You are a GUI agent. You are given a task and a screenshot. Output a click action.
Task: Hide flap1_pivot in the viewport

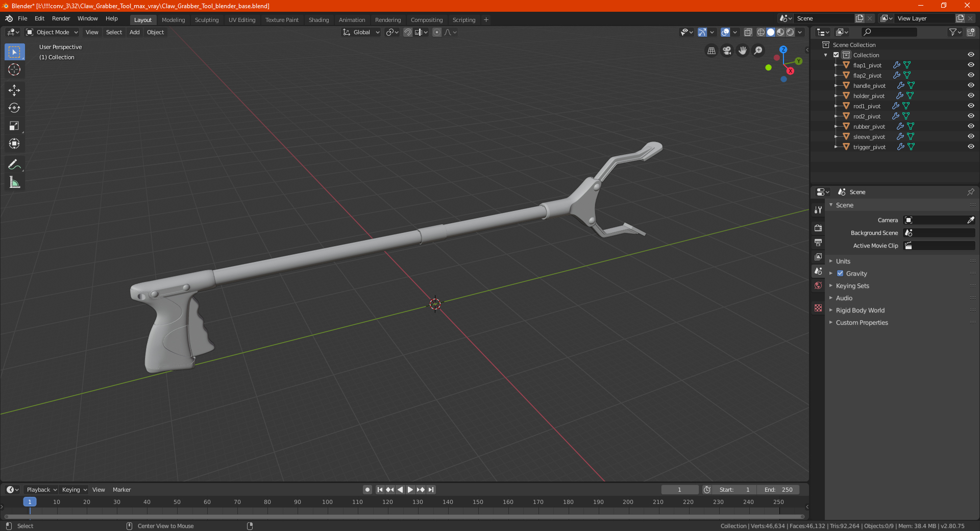[971, 65]
